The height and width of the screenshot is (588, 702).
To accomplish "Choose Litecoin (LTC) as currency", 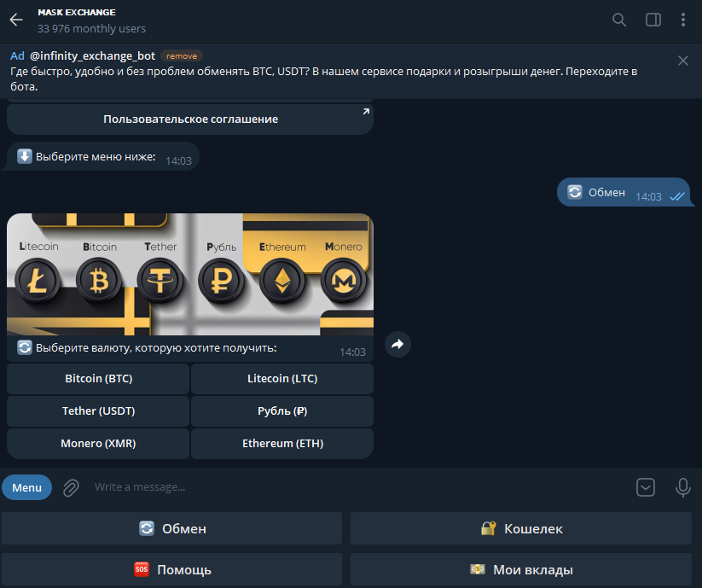I will pos(282,379).
